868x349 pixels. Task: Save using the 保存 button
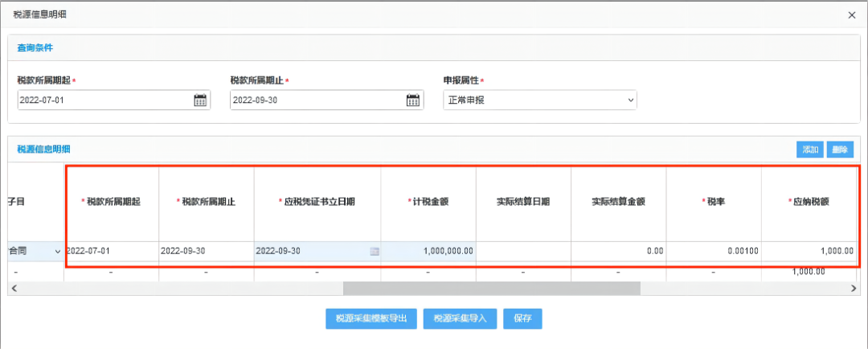click(522, 318)
